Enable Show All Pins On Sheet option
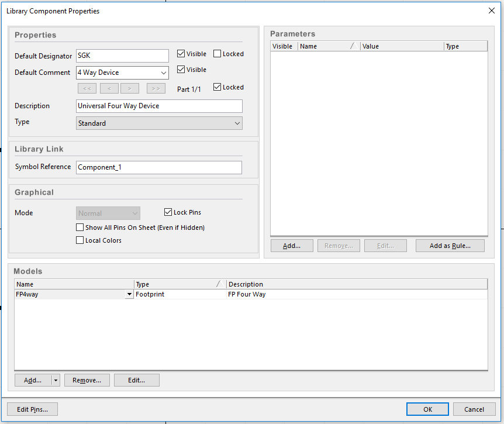This screenshot has height=424, width=504. point(80,227)
